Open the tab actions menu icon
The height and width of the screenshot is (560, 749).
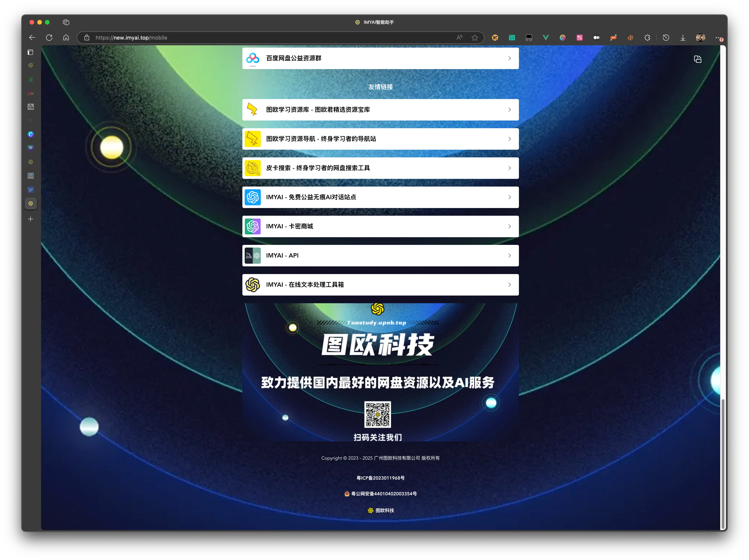pos(66,22)
